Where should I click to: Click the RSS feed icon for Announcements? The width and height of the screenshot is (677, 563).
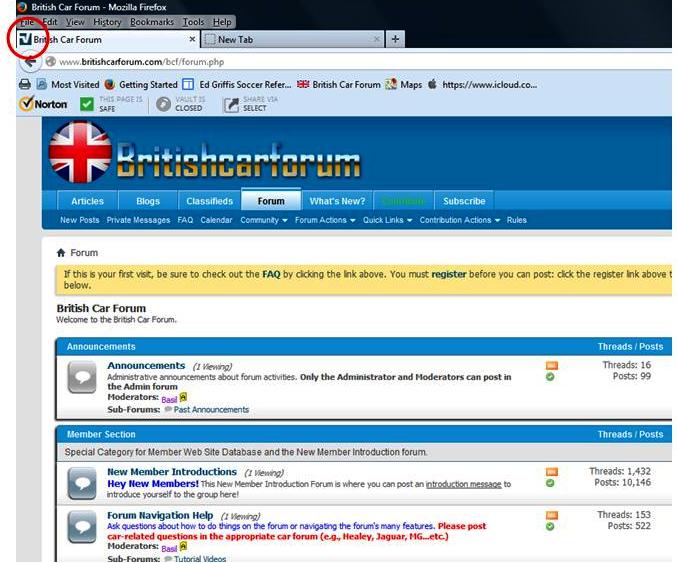tap(551, 365)
